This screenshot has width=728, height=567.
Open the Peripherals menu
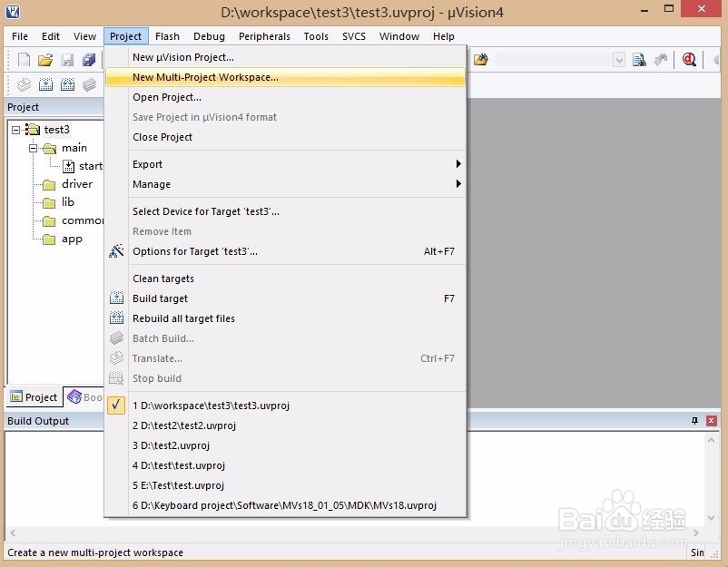click(264, 36)
